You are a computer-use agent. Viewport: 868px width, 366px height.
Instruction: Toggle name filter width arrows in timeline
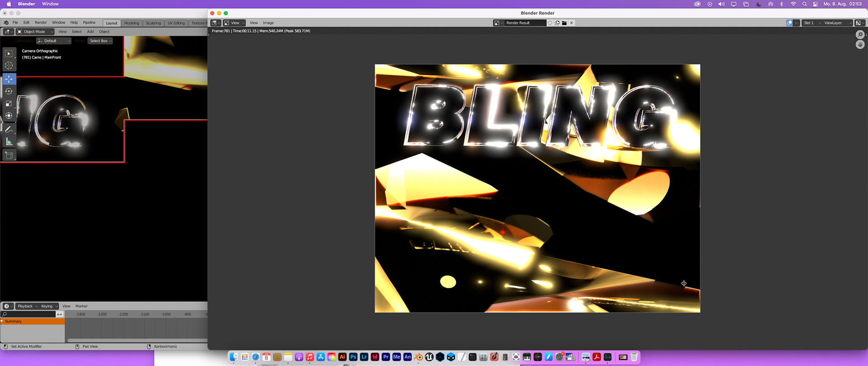click(59, 314)
